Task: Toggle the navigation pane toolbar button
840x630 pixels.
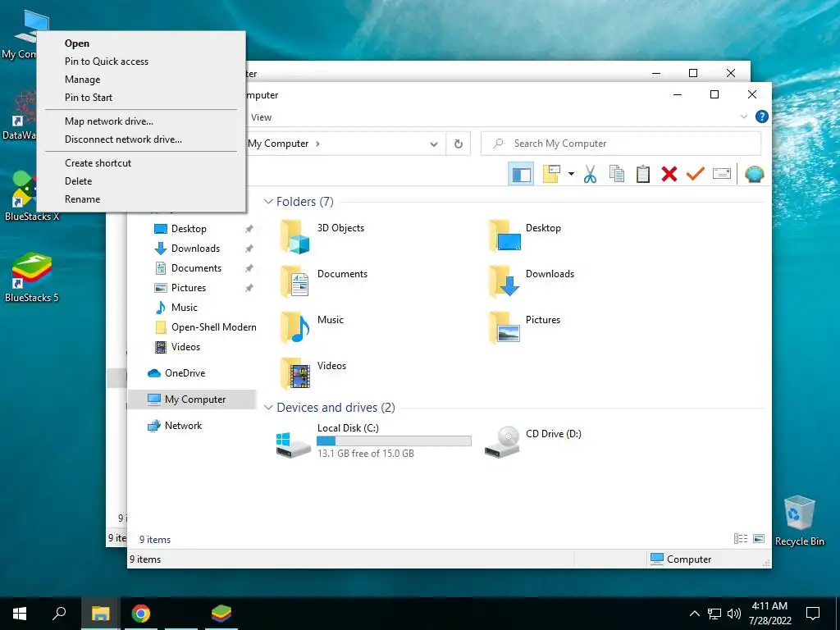Action: click(521, 174)
